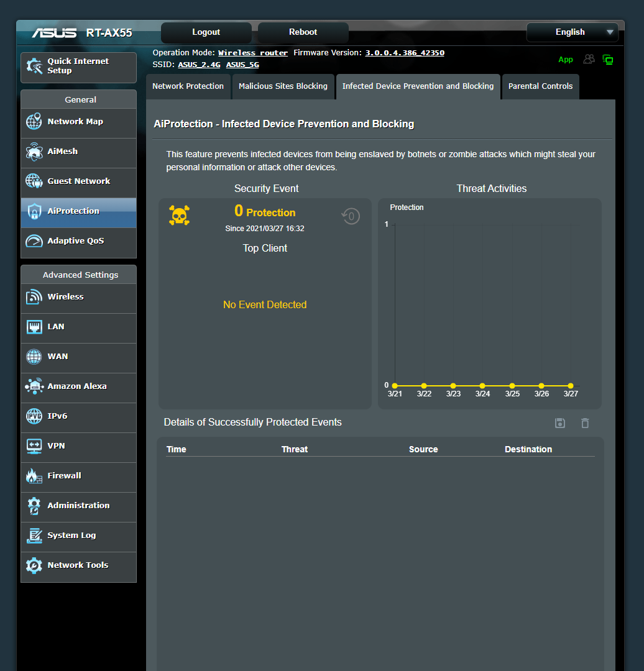Reset the protection event counter icon
The width and height of the screenshot is (644, 671).
[351, 216]
